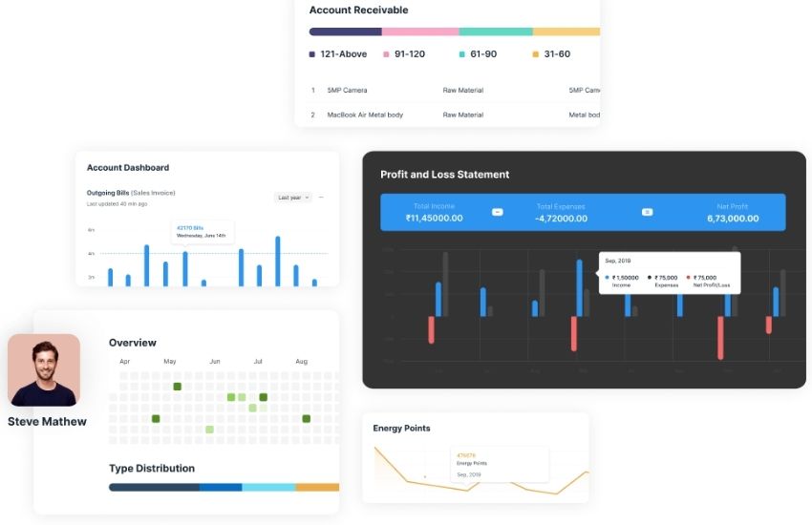Click the teal 61-90 legend marker
Image resolution: width=812 pixels, height=525 pixels.
pos(462,54)
